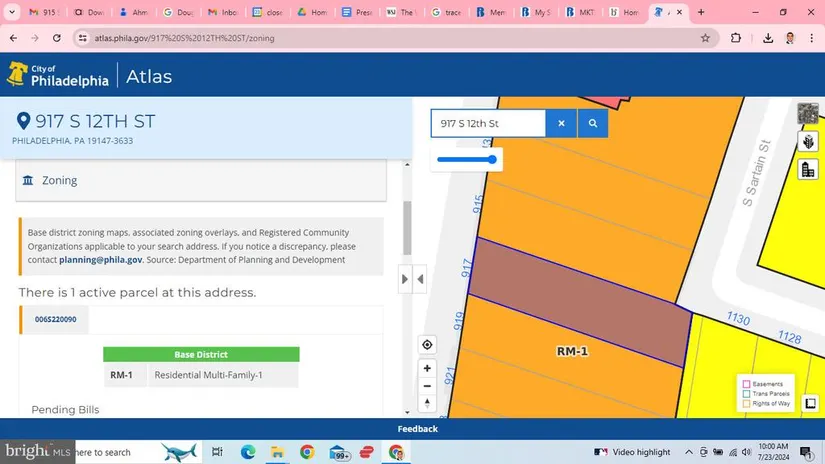Image resolution: width=825 pixels, height=464 pixels.
Task: Click the Feedback button at the bottom
Action: 417,429
